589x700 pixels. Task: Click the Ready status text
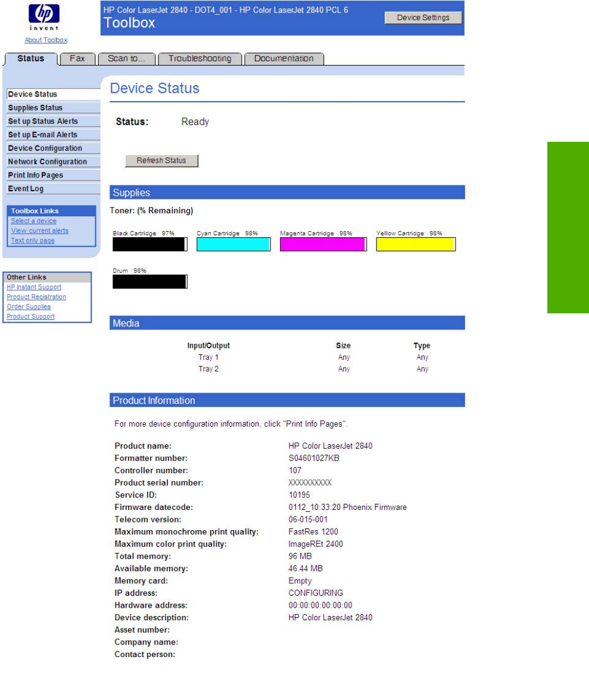pyautogui.click(x=195, y=122)
